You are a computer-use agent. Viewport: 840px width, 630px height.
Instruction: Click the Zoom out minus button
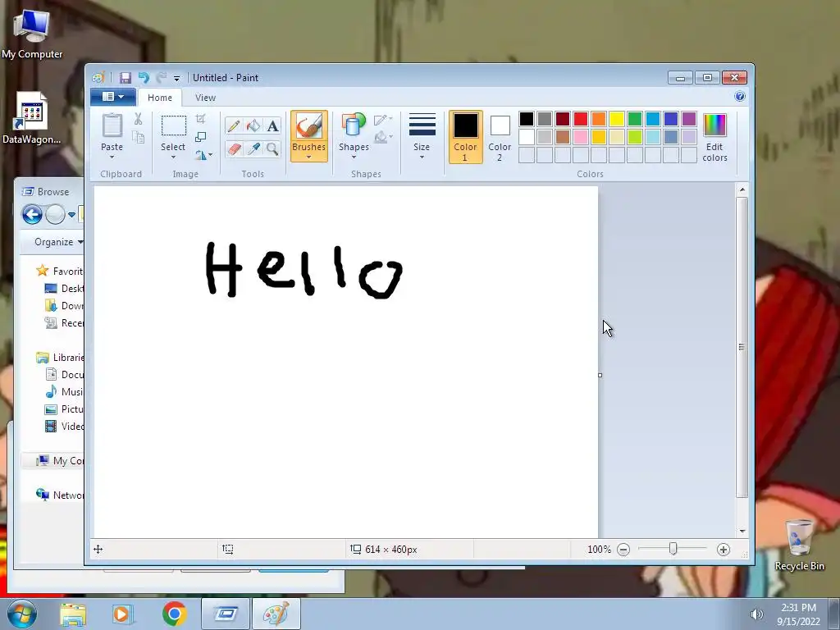pos(623,549)
